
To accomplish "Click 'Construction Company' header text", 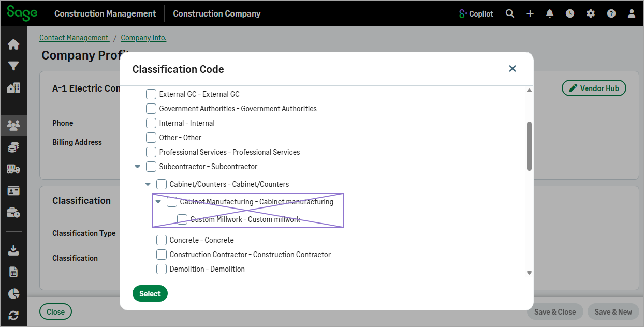I will click(217, 14).
